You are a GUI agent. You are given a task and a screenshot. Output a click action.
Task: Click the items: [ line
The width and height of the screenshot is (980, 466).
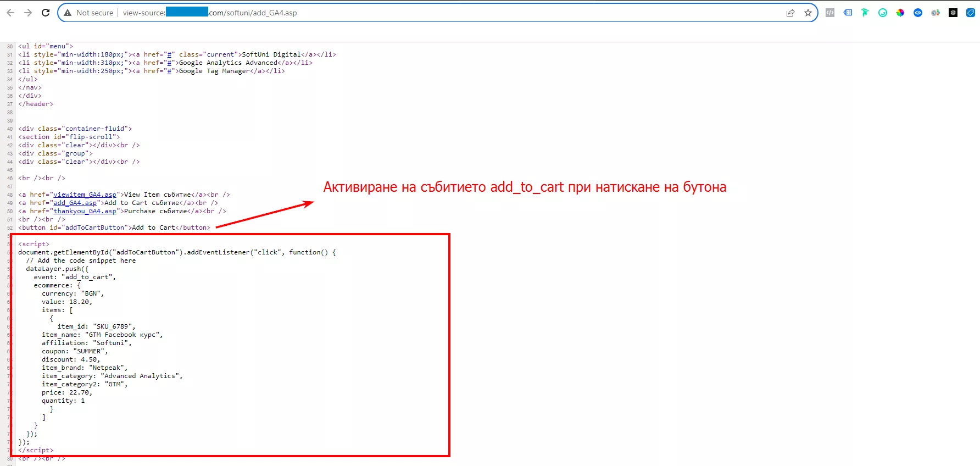coord(57,310)
